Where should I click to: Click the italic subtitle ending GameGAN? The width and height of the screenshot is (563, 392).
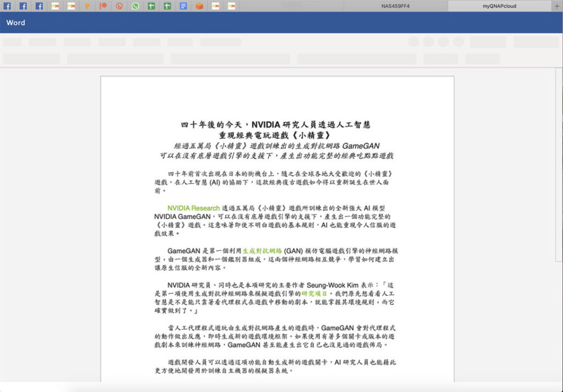[277, 146]
